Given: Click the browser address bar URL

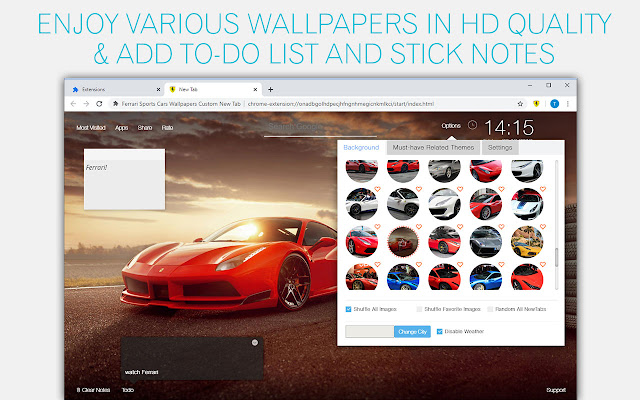Looking at the screenshot, I should [x=340, y=104].
